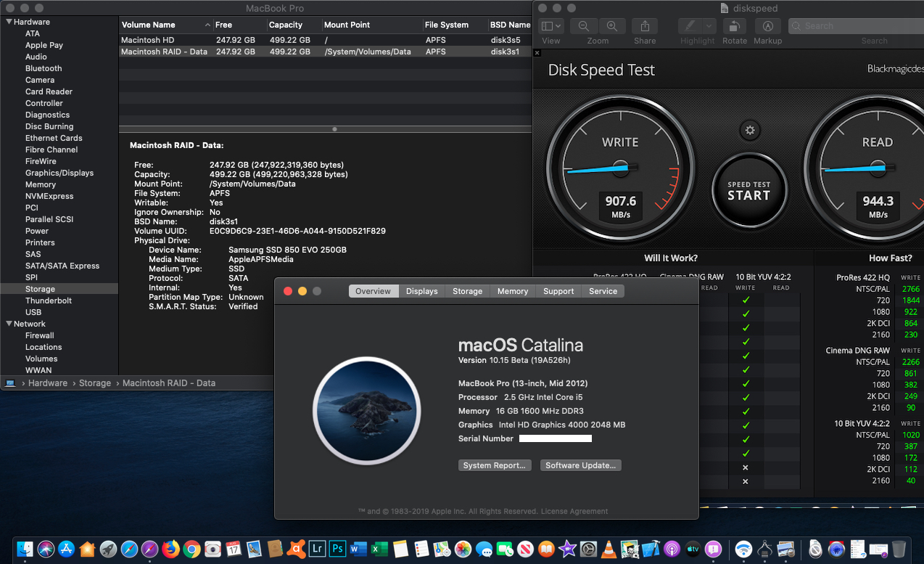924x564 pixels.
Task: Open the Highlight color dropdown arrow
Action: click(x=709, y=26)
